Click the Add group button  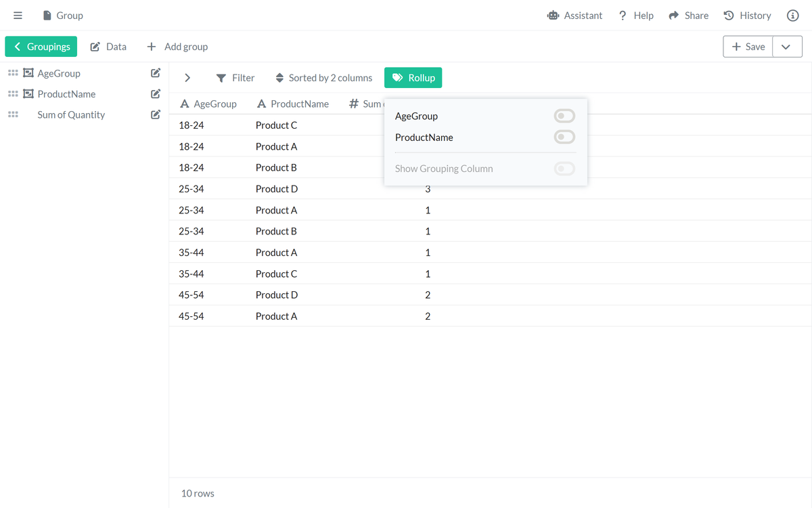(177, 47)
